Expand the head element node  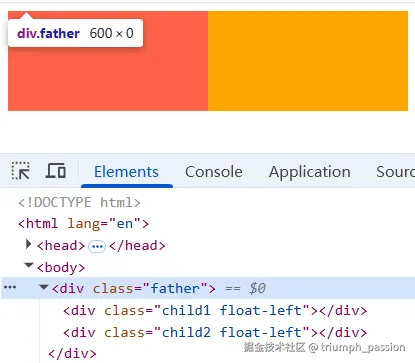[29, 245]
